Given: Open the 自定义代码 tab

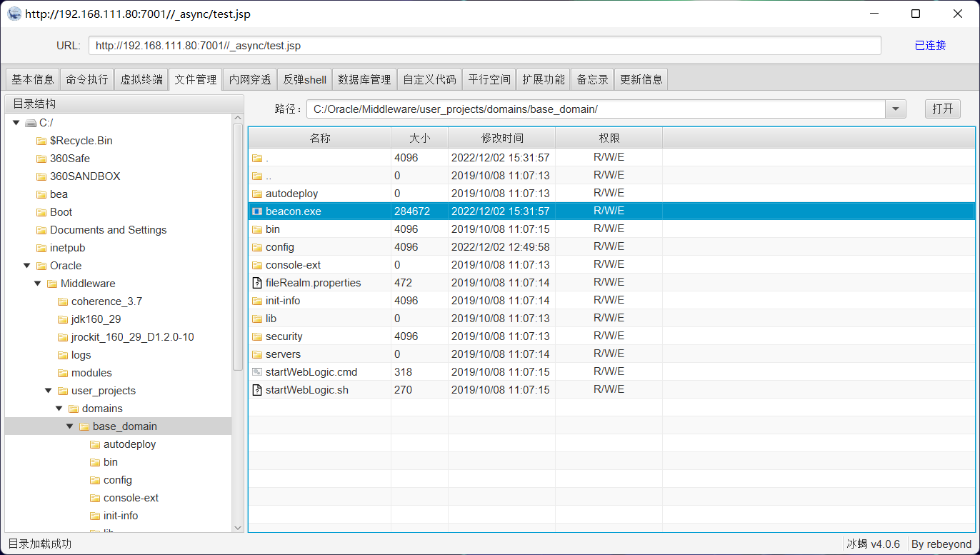Looking at the screenshot, I should (x=429, y=79).
